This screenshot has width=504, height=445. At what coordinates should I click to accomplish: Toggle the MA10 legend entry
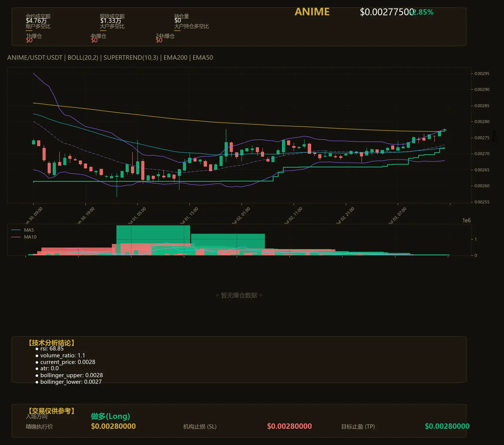click(x=24, y=237)
